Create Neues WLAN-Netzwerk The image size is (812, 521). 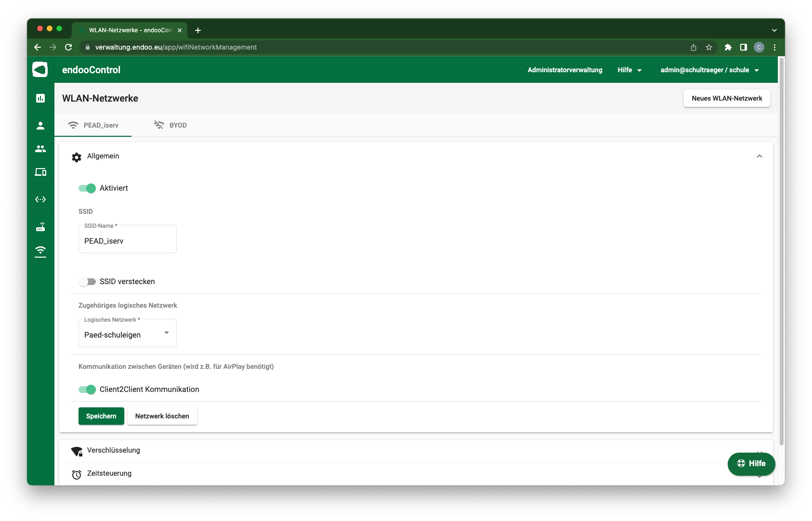727,98
